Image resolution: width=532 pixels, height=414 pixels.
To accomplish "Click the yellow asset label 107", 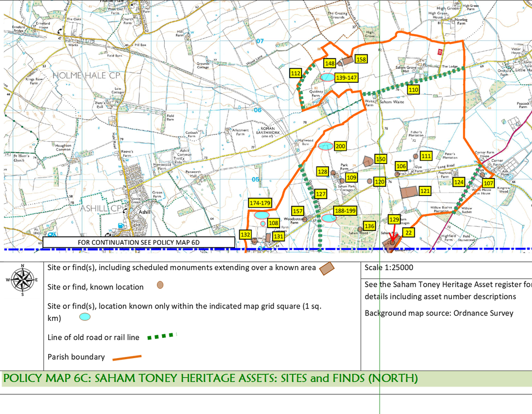I will [488, 183].
